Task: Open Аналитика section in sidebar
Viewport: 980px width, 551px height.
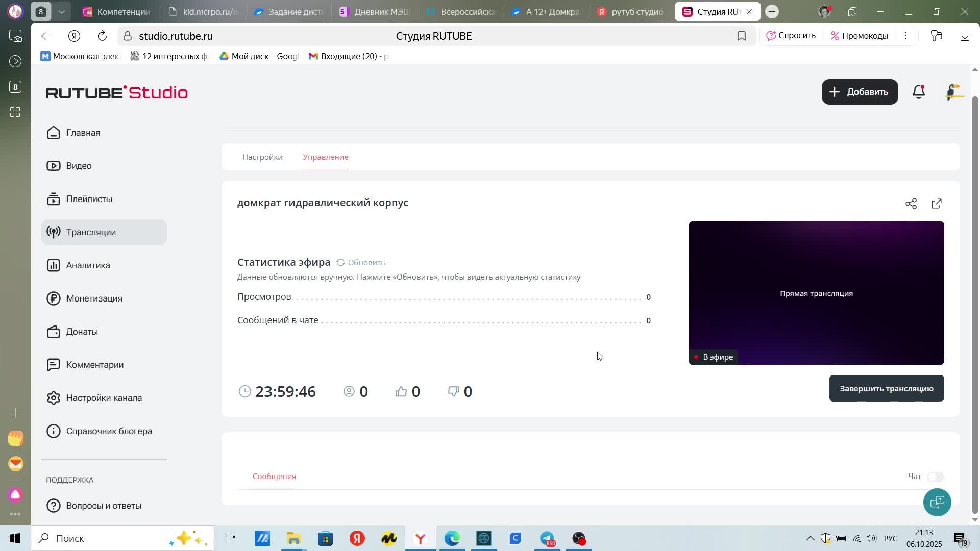Action: [88, 265]
